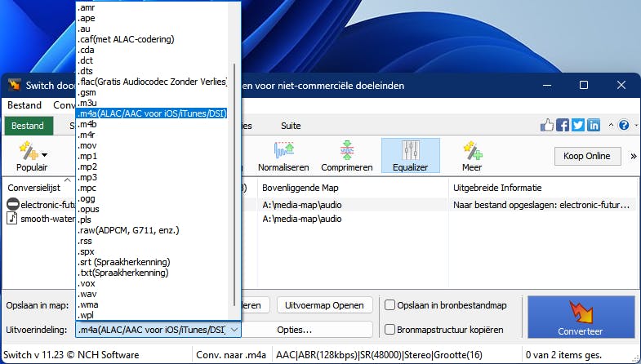The image size is (641, 364).
Task: Open the Bestand menu in the menu bar
Action: (24, 105)
